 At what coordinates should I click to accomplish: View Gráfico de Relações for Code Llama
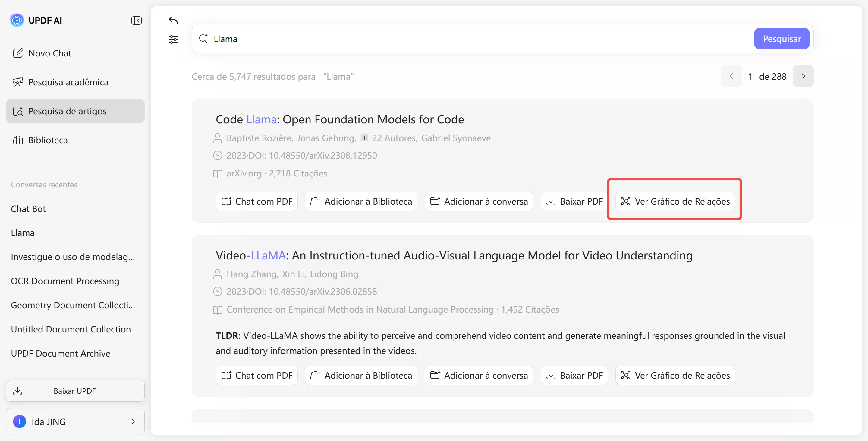point(675,201)
